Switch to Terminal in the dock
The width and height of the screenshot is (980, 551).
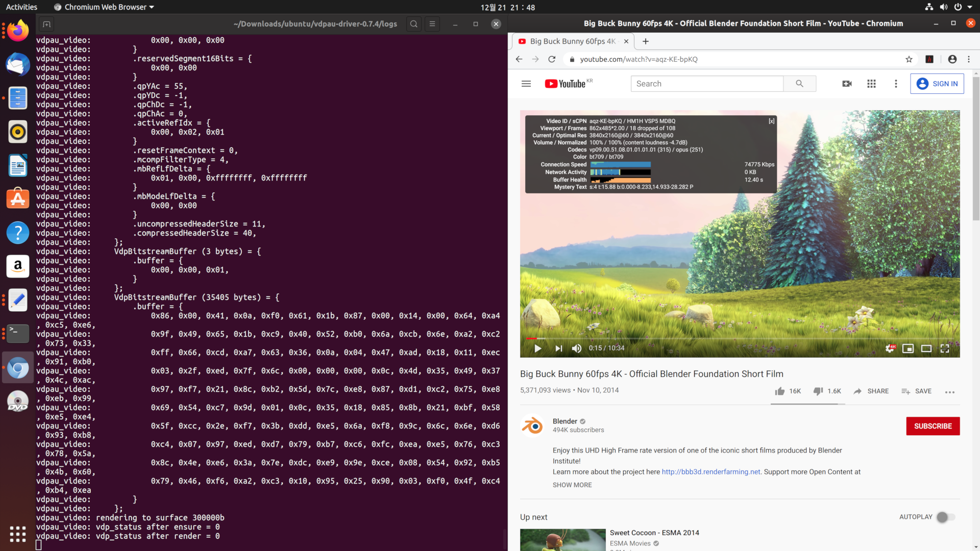coord(18,334)
